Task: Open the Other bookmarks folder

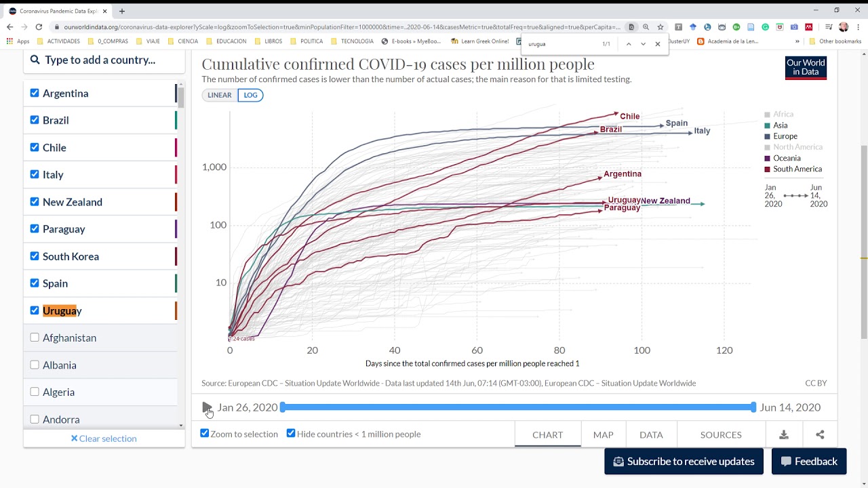Action: (x=835, y=41)
